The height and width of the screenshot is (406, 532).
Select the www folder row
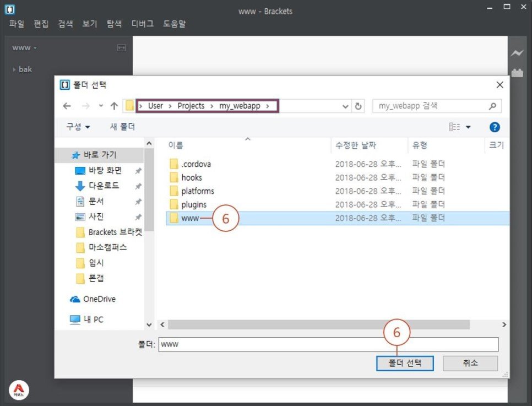click(x=338, y=218)
